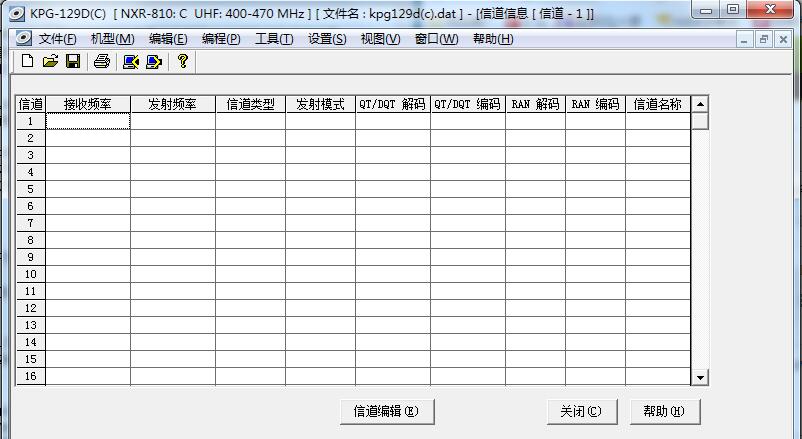Viewport: 802px width, 439px height.
Task: Click the write data to radio icon
Action: pos(153,62)
